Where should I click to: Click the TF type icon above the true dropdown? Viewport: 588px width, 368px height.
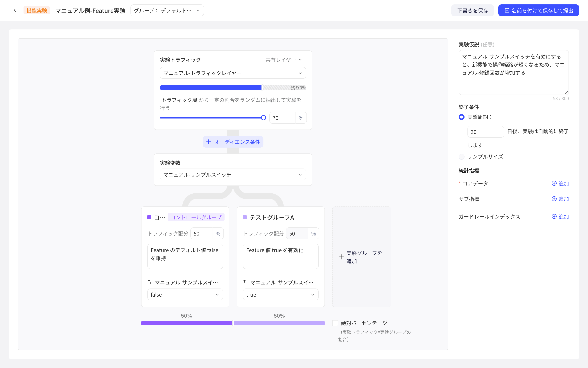pos(245,282)
